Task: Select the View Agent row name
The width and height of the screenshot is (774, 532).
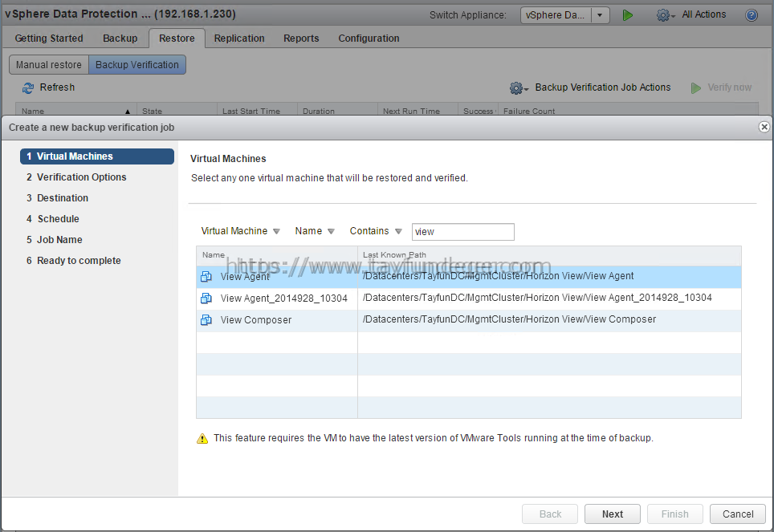Action: point(245,276)
